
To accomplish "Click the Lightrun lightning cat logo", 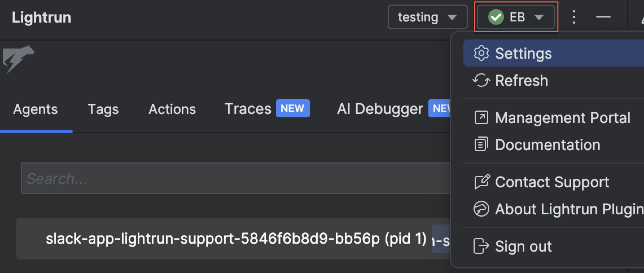I will pos(18,59).
